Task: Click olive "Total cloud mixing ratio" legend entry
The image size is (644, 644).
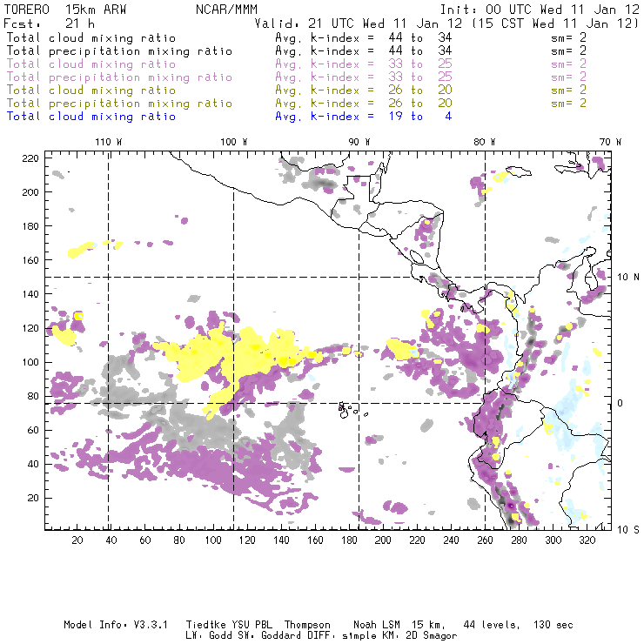Action: click(x=91, y=91)
